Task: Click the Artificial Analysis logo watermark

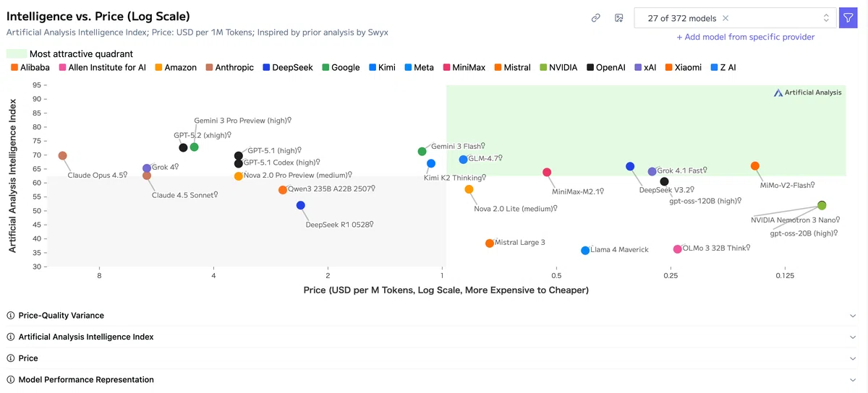Action: pos(808,92)
